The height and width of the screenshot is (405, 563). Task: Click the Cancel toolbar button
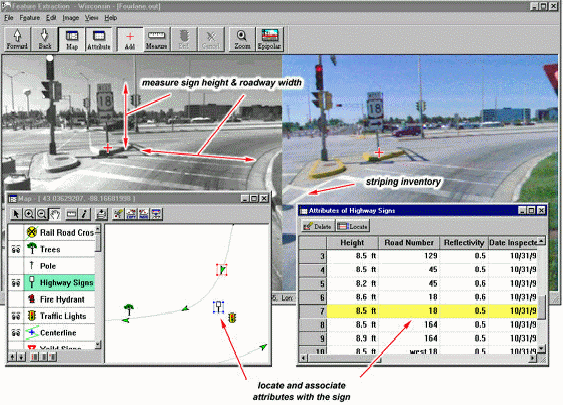tap(211, 39)
